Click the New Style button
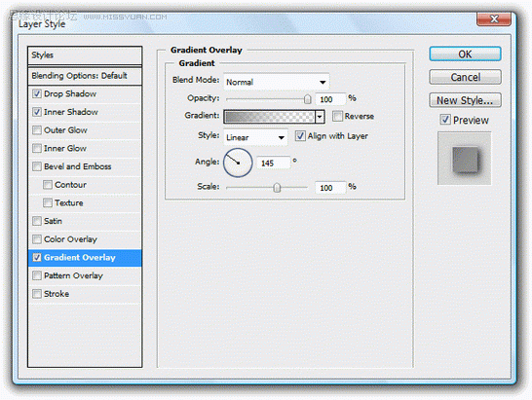 465,100
